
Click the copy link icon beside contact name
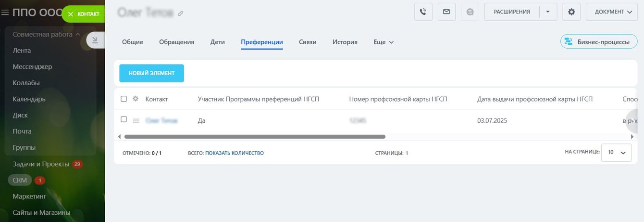[x=181, y=13]
